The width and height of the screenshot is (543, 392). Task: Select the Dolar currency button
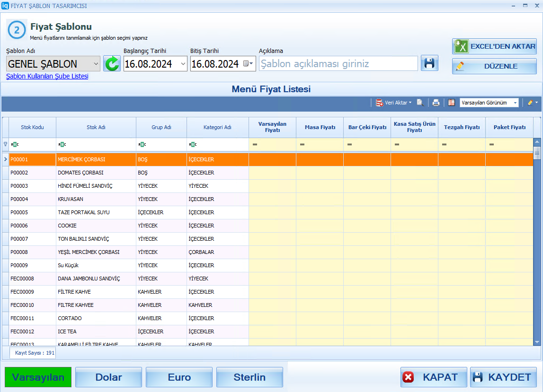[x=109, y=377]
